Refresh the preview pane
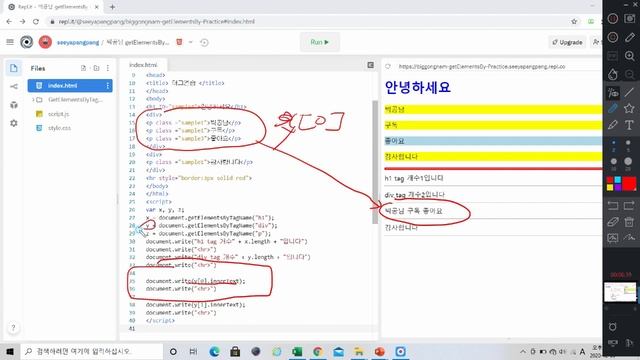 (388, 66)
